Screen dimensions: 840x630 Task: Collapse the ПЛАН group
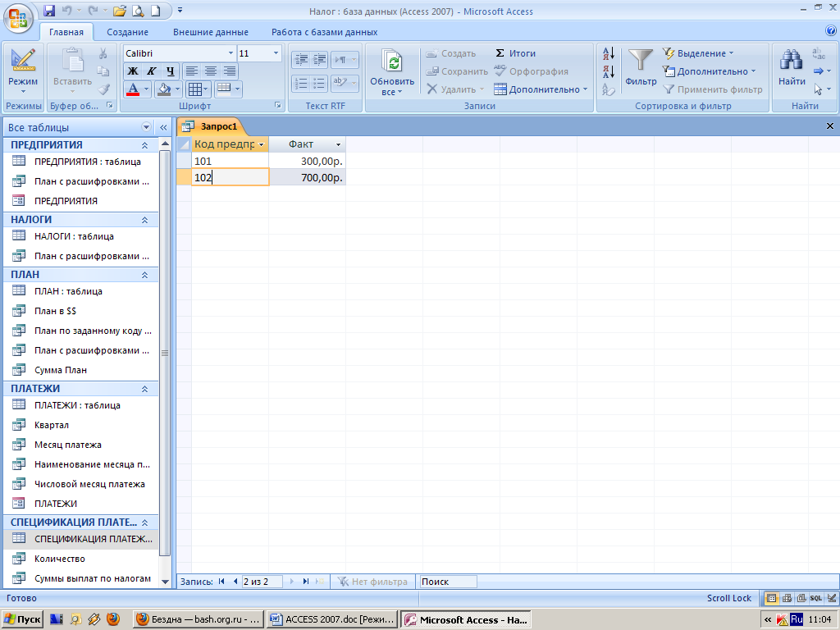pyautogui.click(x=144, y=275)
